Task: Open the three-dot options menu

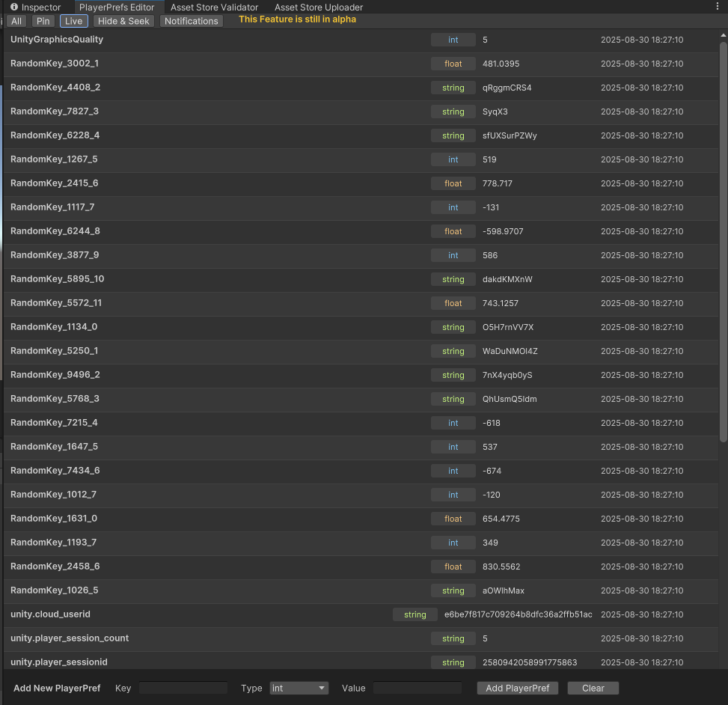Action: pyautogui.click(x=718, y=6)
